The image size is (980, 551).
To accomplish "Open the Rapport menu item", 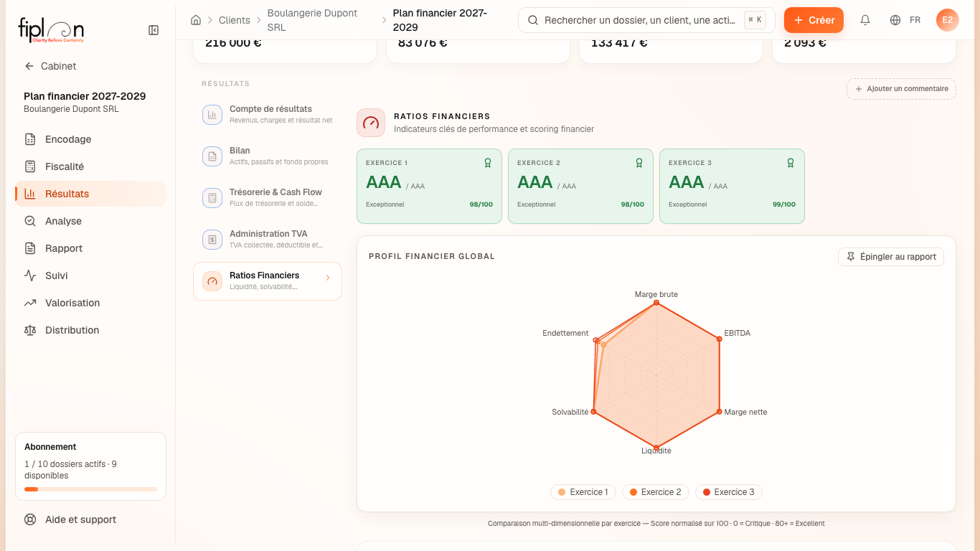I will point(90,248).
